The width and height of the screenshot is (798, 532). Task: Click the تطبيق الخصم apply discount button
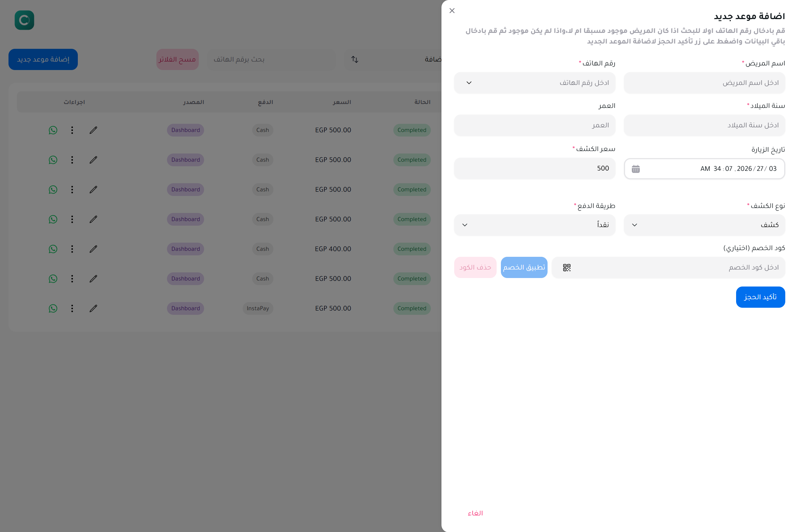524,267
